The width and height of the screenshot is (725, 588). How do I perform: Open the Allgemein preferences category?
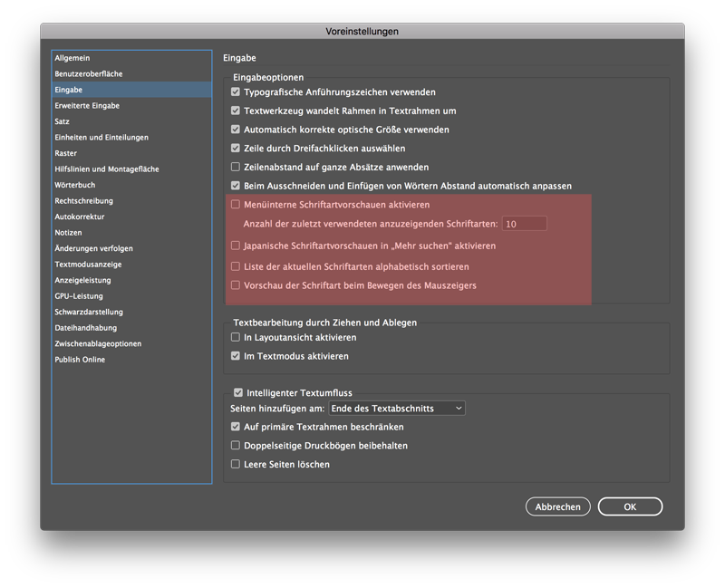pos(131,58)
